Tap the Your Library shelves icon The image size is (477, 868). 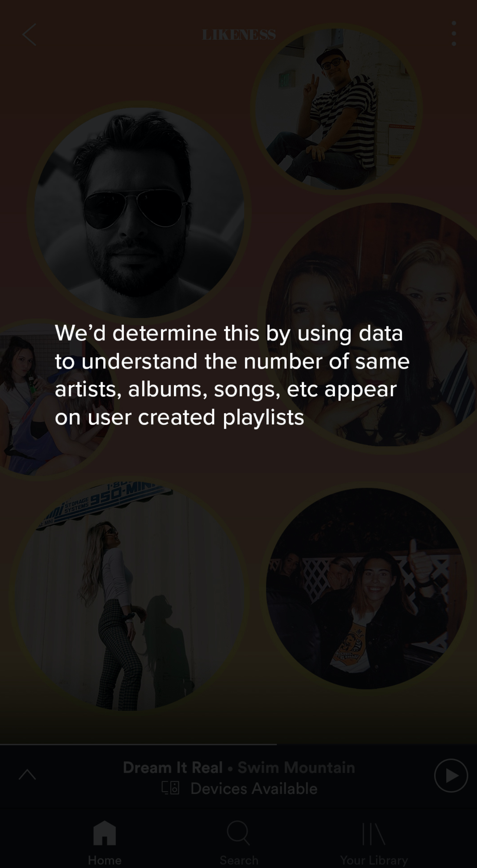[374, 834]
